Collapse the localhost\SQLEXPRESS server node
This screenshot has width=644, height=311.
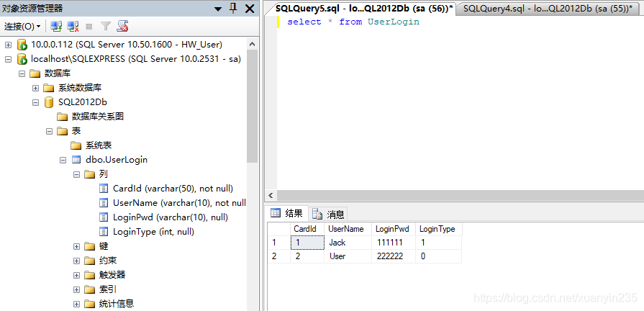tap(8, 59)
